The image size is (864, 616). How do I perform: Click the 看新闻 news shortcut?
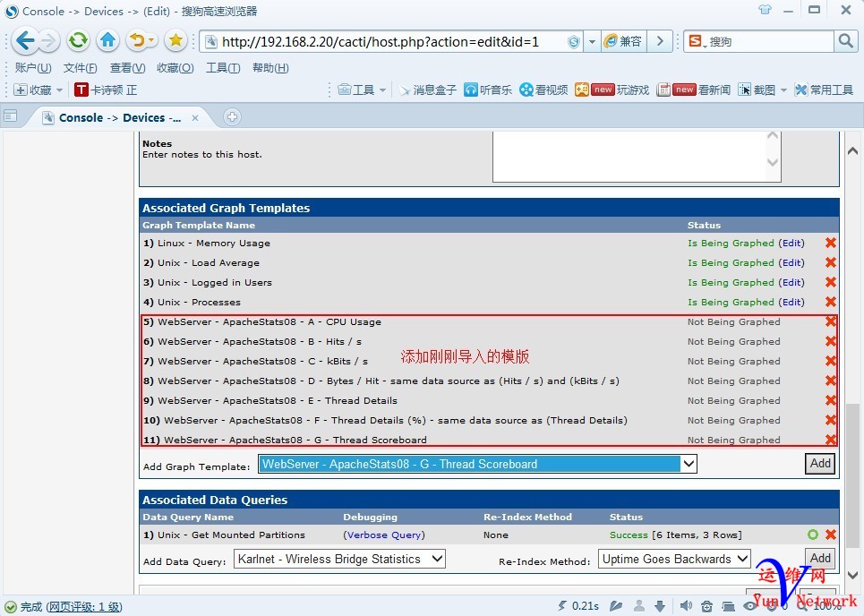point(693,90)
